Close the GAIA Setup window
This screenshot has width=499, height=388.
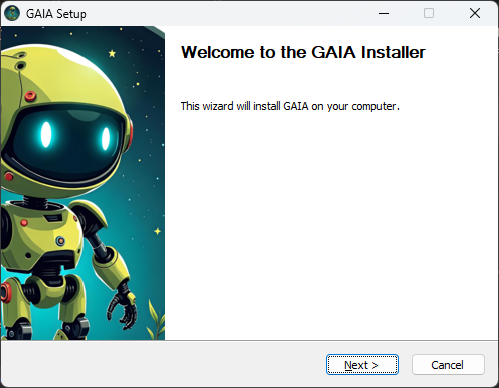(475, 13)
